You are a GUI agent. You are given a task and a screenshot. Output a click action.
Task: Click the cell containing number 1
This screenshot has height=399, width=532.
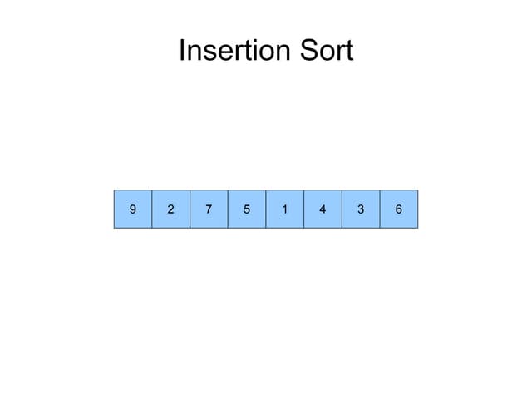[x=285, y=209]
